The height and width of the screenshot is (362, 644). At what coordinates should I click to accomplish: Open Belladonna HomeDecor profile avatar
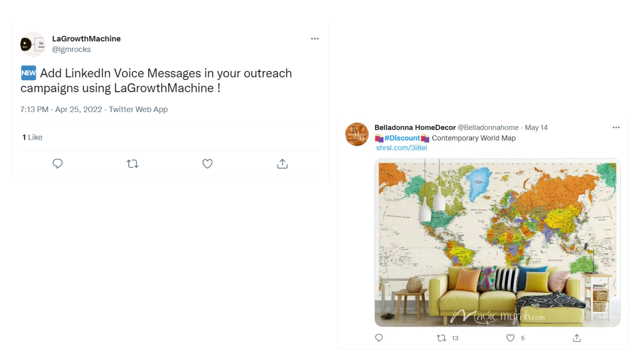tap(357, 134)
